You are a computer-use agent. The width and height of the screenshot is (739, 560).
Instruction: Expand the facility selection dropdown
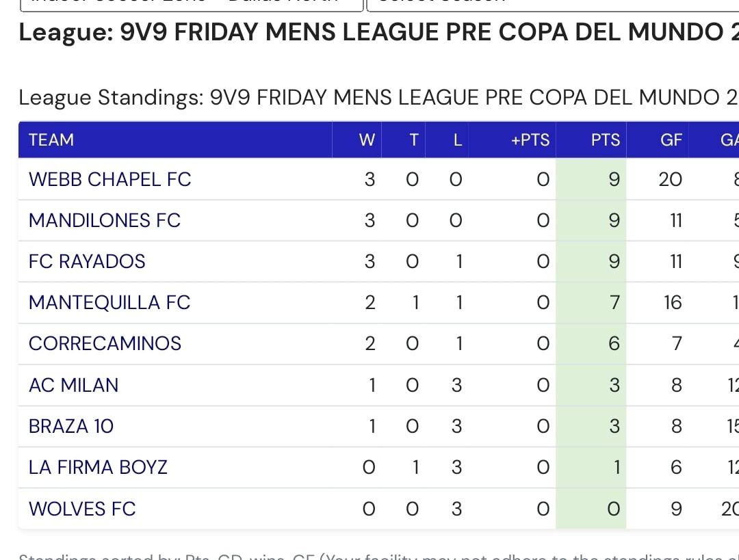(192, 4)
